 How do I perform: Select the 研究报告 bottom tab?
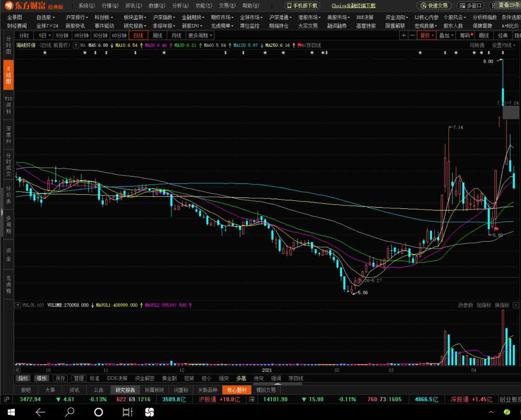click(125, 390)
